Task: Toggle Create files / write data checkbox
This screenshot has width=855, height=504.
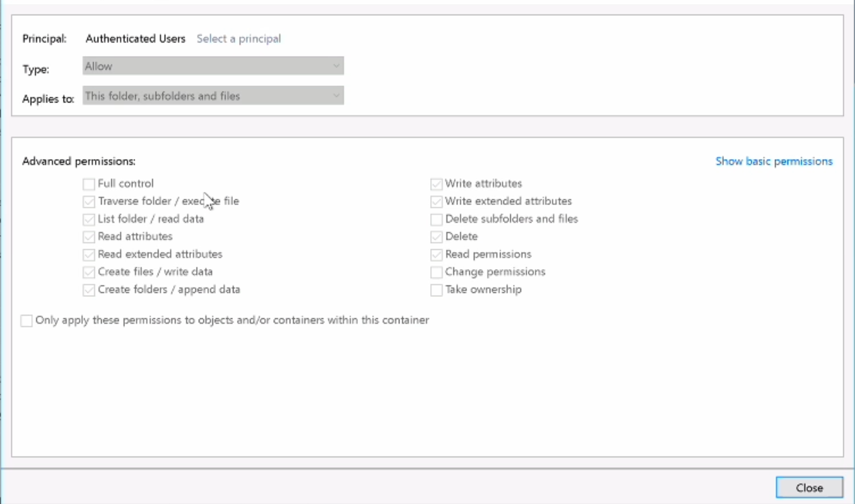Action: 89,272
